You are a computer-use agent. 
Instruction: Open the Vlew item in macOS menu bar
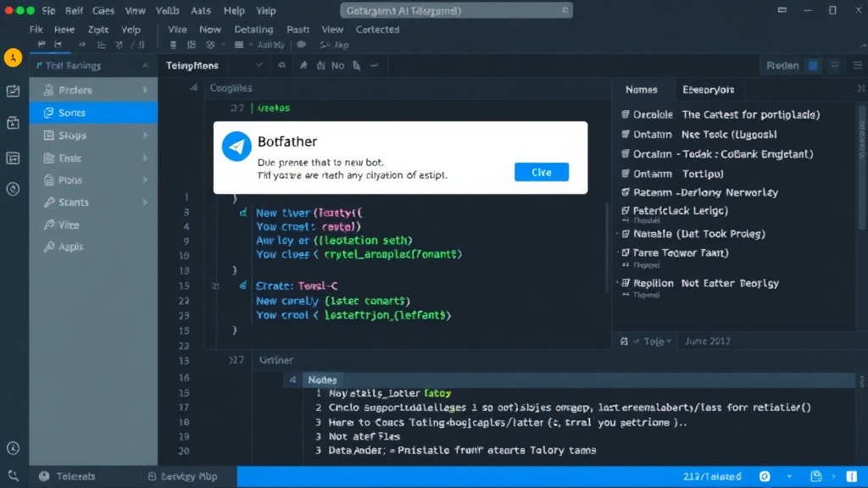pos(135,10)
